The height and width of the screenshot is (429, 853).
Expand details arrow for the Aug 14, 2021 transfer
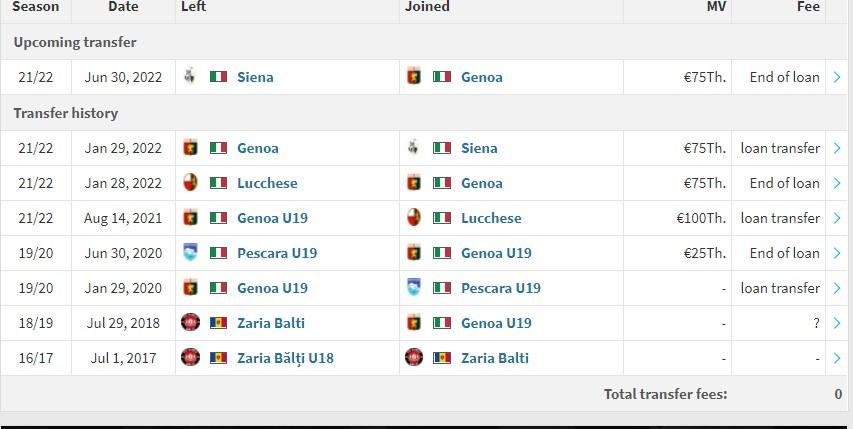[x=837, y=218]
